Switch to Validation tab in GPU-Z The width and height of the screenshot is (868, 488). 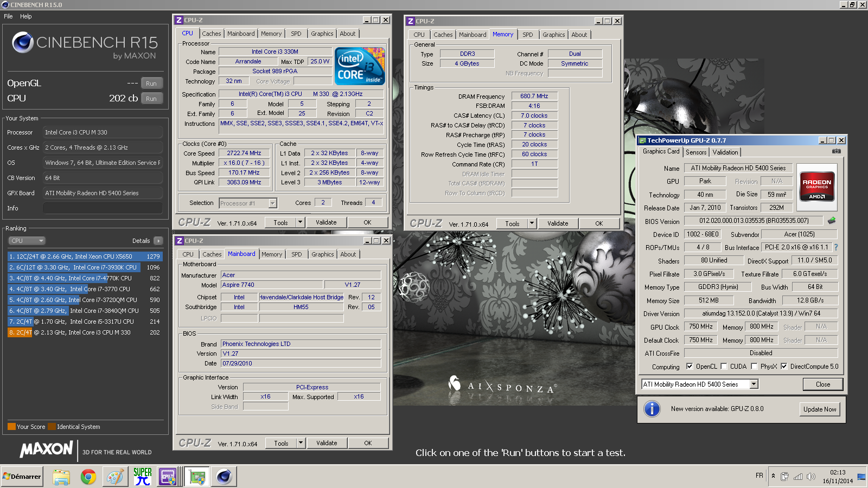coord(725,152)
